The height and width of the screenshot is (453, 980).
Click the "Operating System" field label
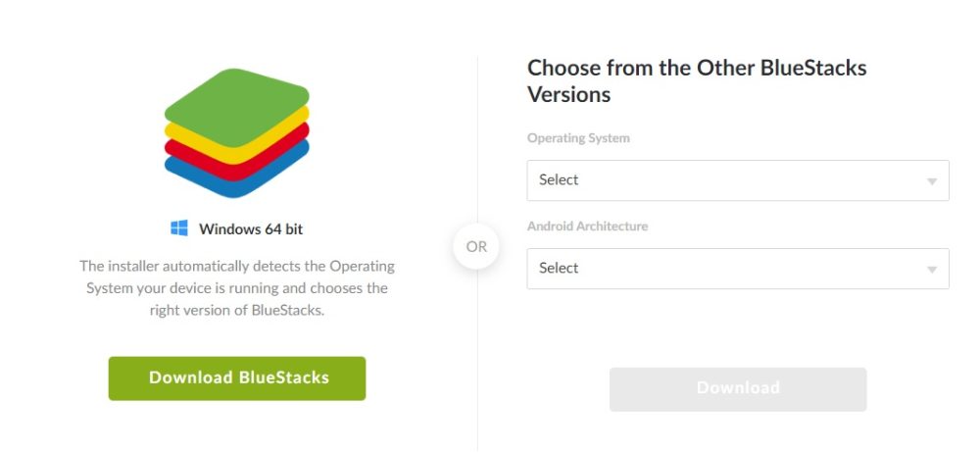(x=578, y=138)
